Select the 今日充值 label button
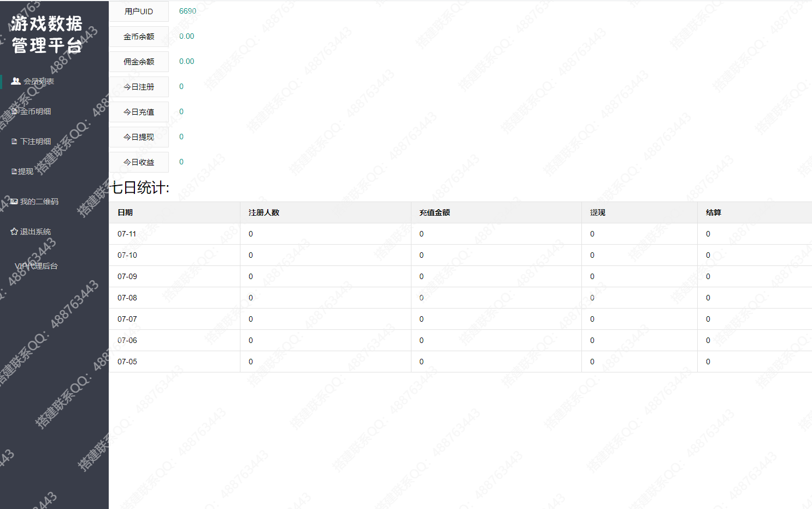812x509 pixels. coord(139,112)
